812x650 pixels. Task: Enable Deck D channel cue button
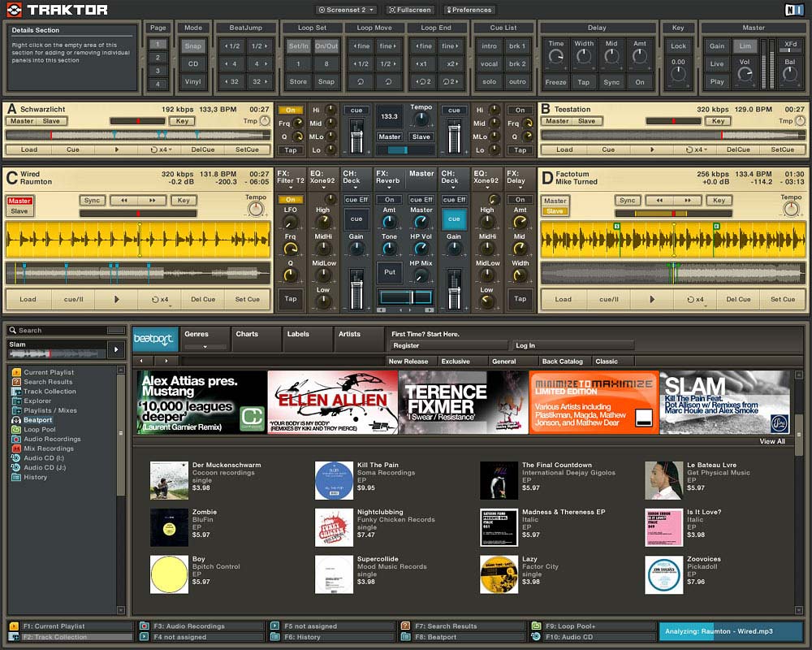tap(454, 219)
